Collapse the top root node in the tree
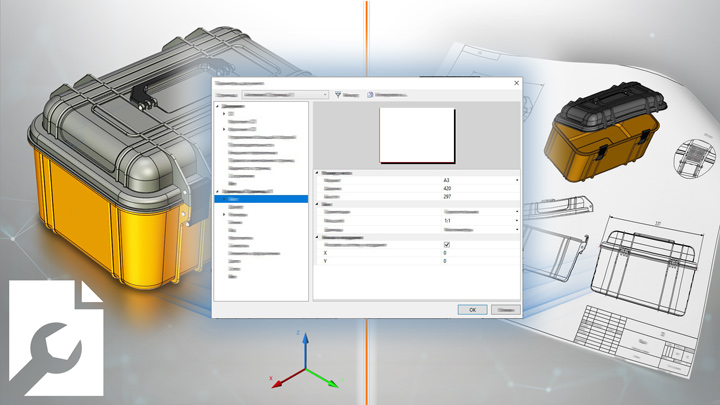 coord(217,105)
